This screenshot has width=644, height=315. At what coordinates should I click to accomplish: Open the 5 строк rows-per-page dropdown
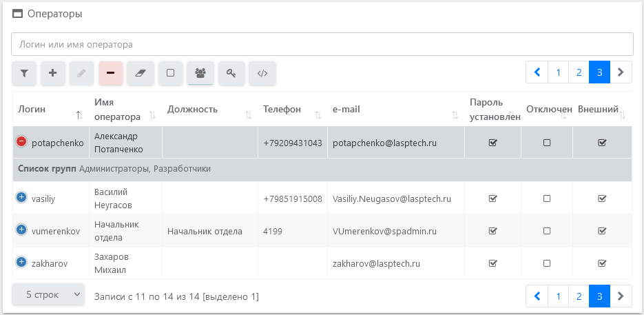pyautogui.click(x=48, y=295)
